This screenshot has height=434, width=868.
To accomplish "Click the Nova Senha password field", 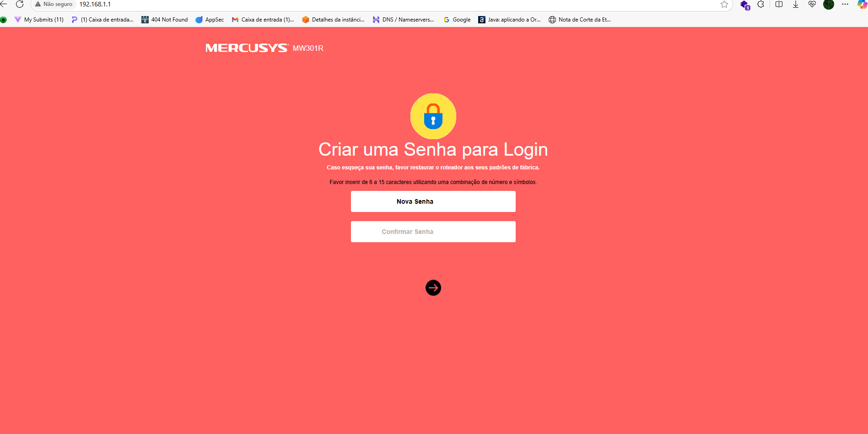I will [433, 201].
